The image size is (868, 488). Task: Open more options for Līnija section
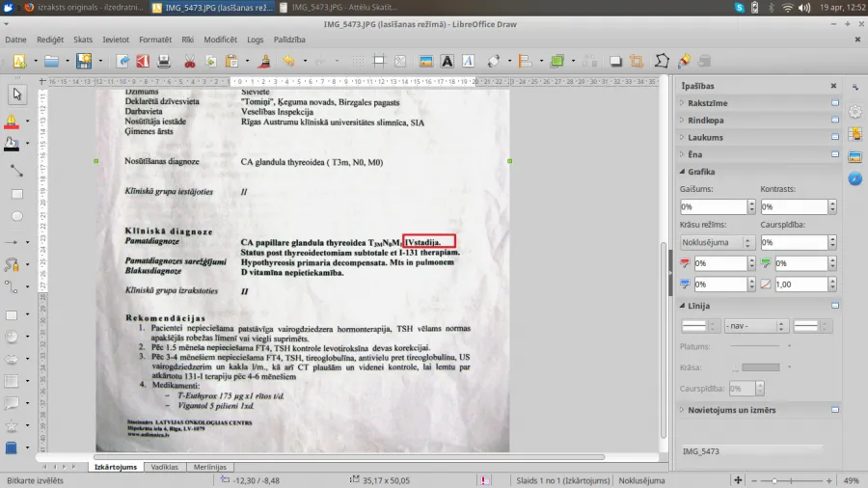(x=835, y=306)
